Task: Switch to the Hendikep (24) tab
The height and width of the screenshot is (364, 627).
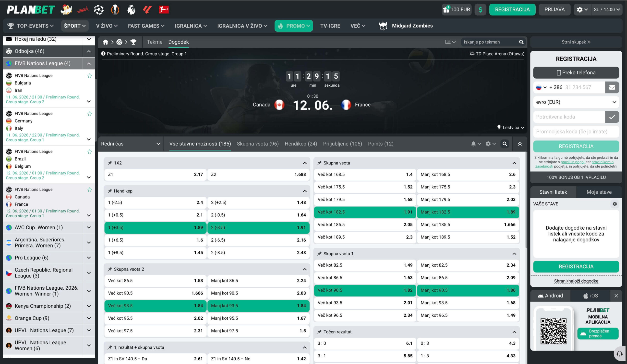Action: (x=301, y=144)
